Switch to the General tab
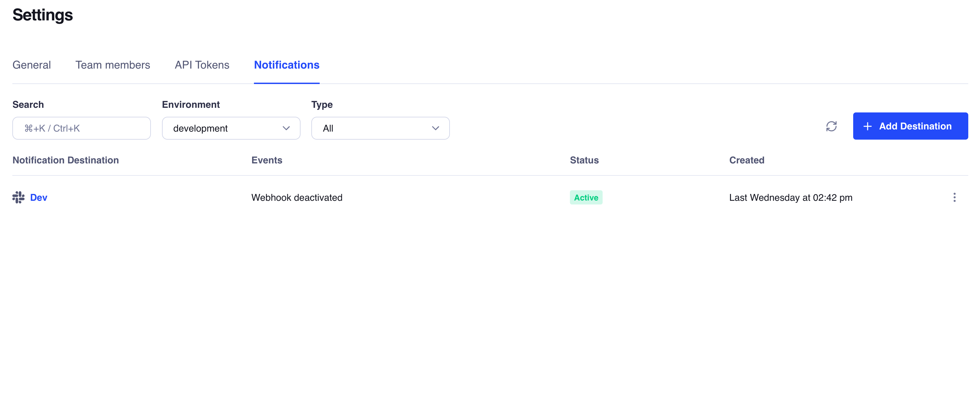 pyautogui.click(x=31, y=65)
